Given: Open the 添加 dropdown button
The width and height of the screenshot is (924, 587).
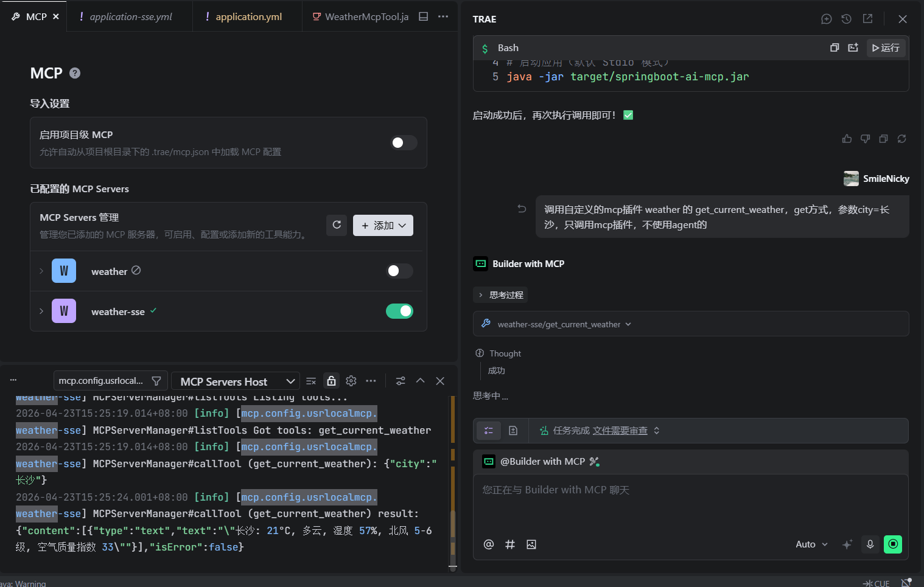Looking at the screenshot, I should [383, 225].
